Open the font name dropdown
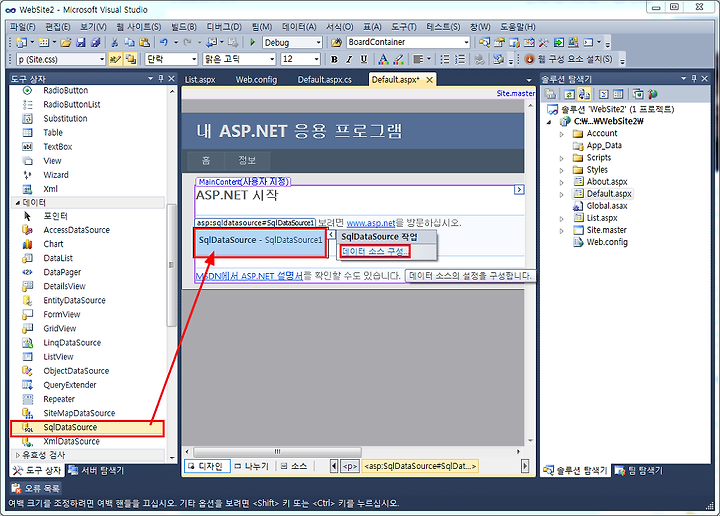The image size is (720, 516). coord(272,59)
